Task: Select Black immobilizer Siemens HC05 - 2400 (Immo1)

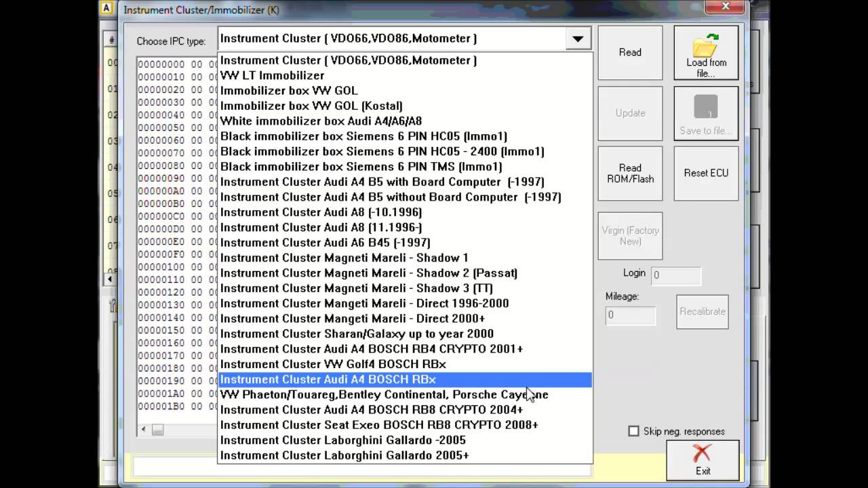Action: click(405, 151)
